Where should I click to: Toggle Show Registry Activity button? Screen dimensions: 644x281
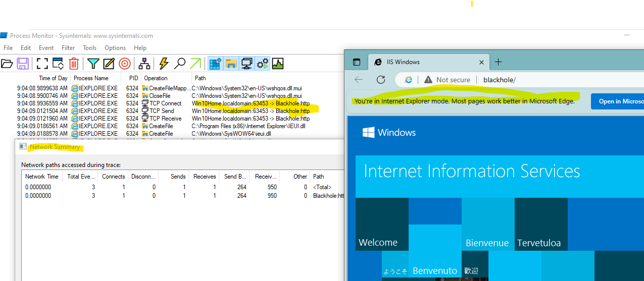[216, 64]
